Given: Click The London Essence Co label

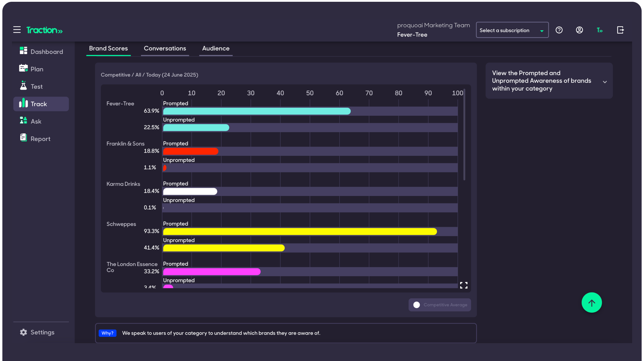Looking at the screenshot, I should pos(132,267).
